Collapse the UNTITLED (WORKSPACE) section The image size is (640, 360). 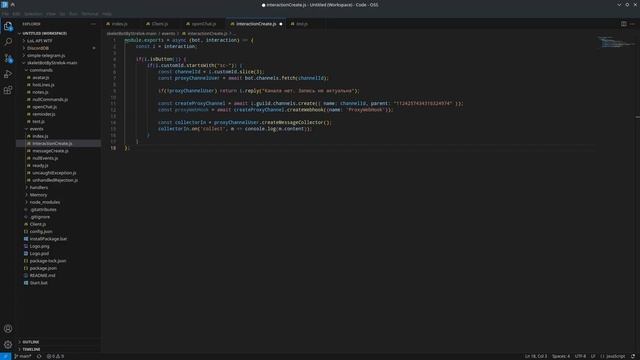[44, 33]
